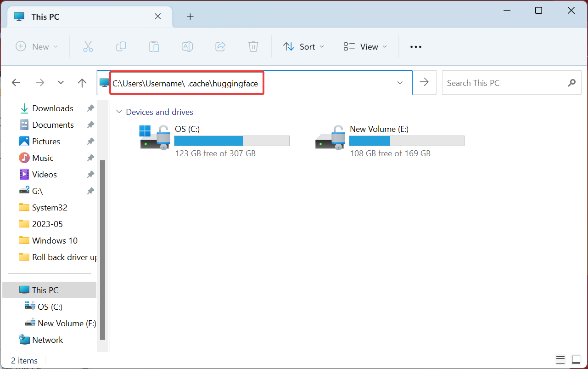Open the New Volume (E:) drive icon
Screen dimensions: 588x369
(330, 137)
